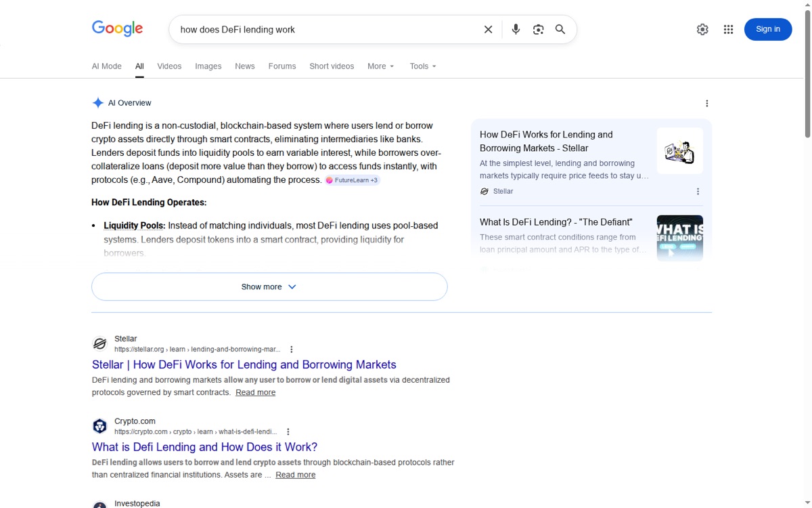Open search by image camera icon

click(x=538, y=29)
